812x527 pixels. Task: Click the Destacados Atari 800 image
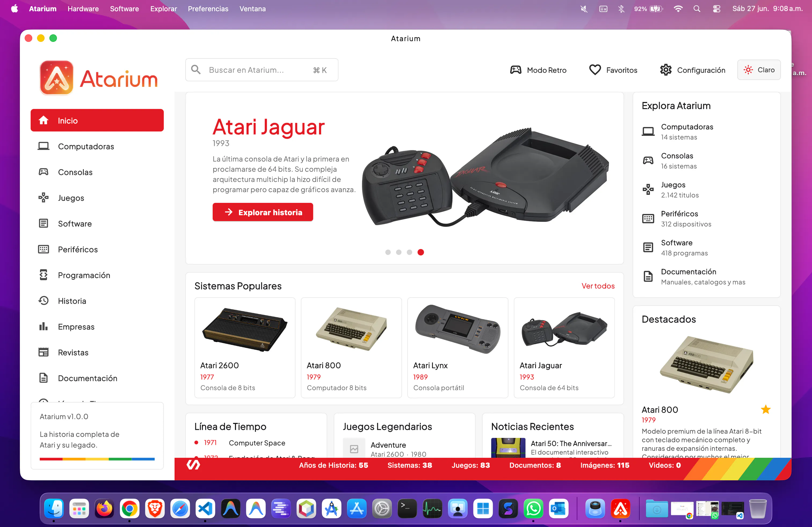coord(706,364)
